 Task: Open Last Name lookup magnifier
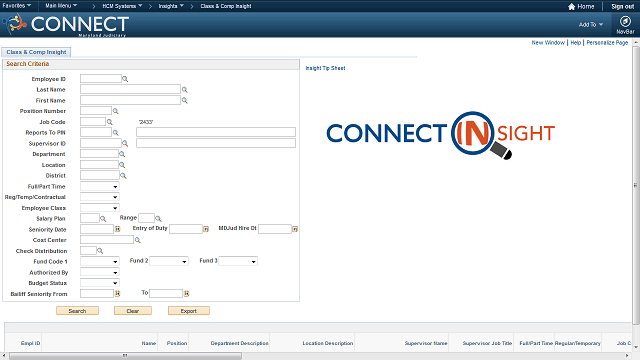184,90
